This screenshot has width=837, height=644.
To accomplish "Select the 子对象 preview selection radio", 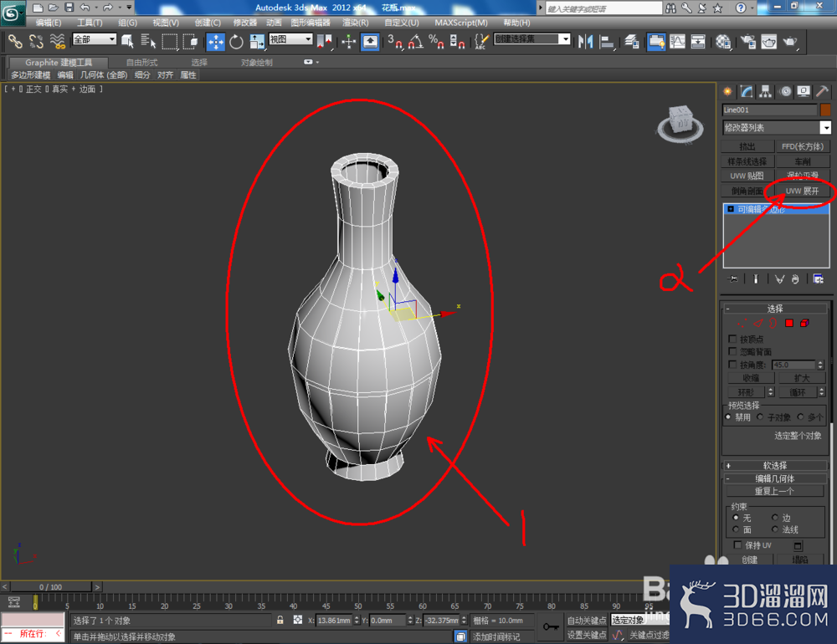I will coord(760,417).
